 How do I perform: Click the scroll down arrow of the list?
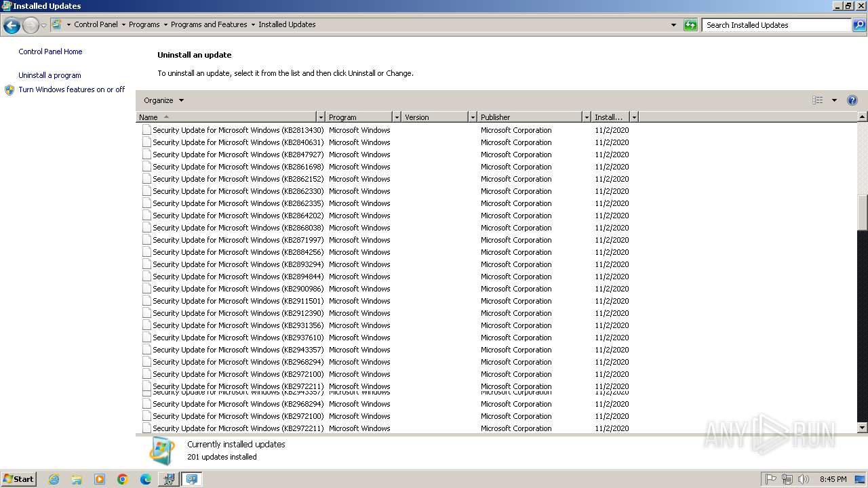click(x=863, y=428)
